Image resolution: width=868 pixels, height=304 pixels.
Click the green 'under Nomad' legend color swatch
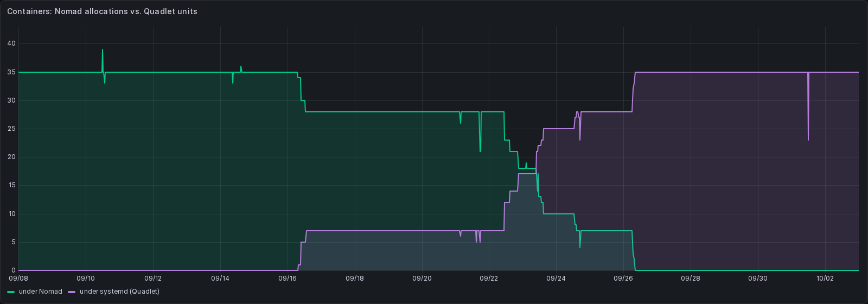point(11,292)
